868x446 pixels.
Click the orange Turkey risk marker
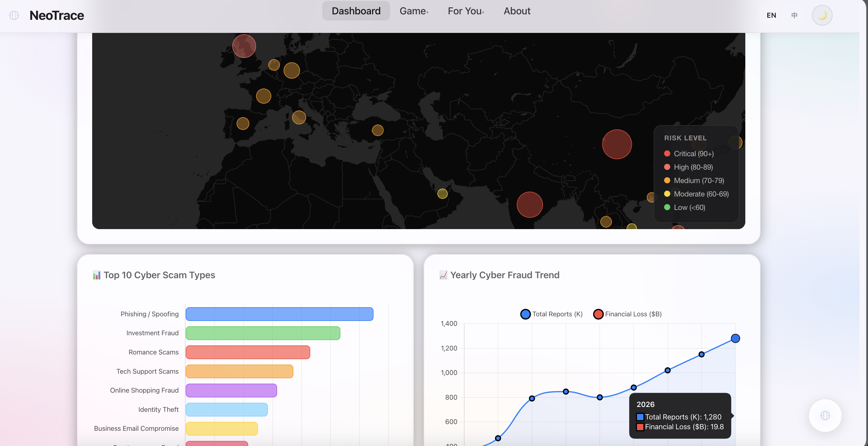pyautogui.click(x=378, y=130)
